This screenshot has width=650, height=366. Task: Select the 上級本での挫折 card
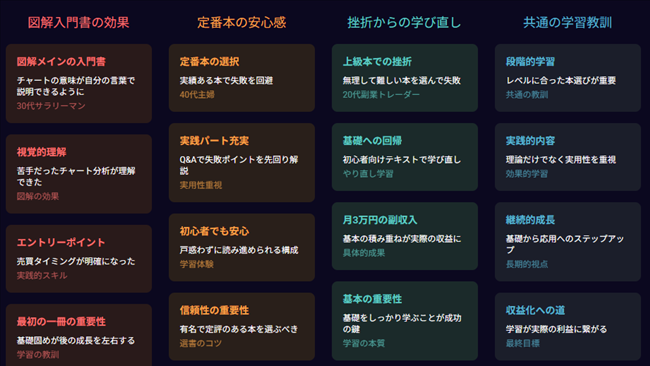click(x=405, y=78)
